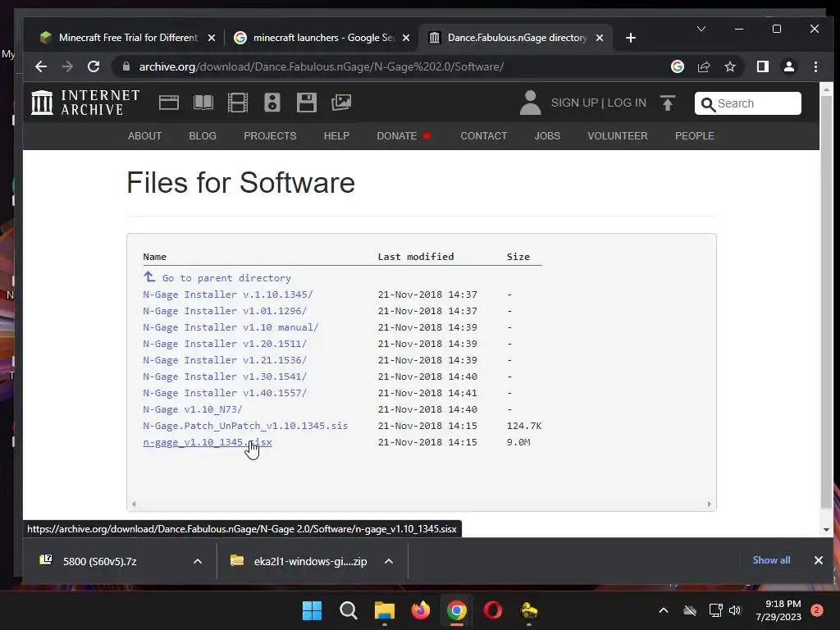Download N-Gage.Patch_UnPatch_v1.10.1345.sis
Viewport: 840px width, 630px height.
pos(245,426)
